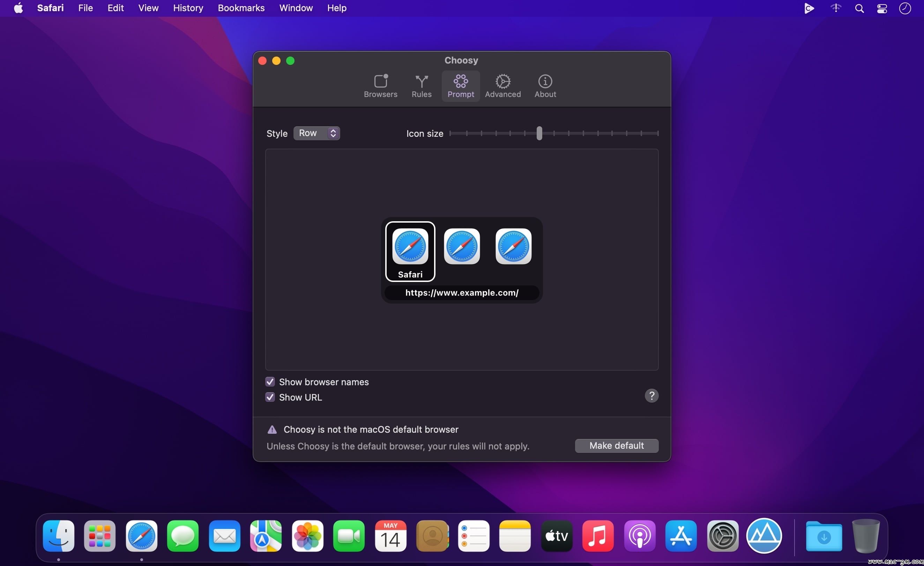924x566 pixels.
Task: Open the Downloads folder in Dock
Action: coord(824,536)
